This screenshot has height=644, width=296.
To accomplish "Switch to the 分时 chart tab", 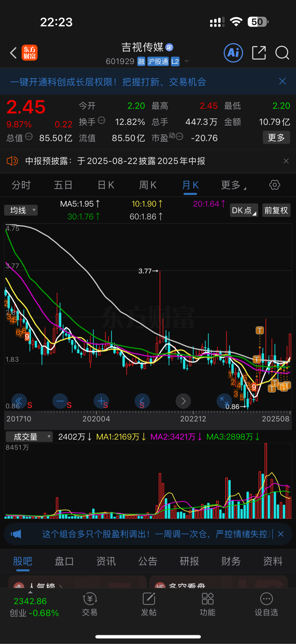I will pyautogui.click(x=21, y=185).
